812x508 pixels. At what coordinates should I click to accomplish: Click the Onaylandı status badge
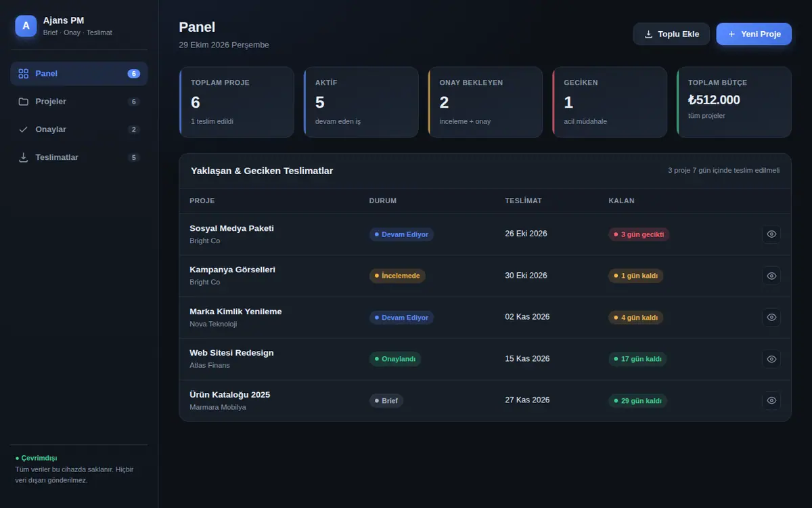[x=395, y=359]
